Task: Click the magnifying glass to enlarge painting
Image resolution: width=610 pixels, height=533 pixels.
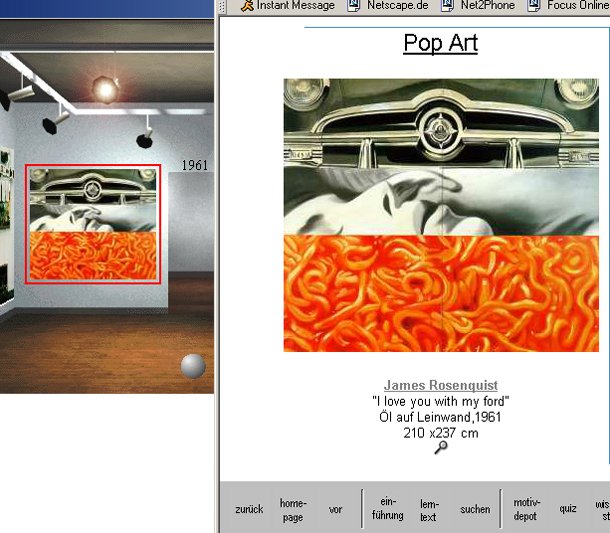Action: [x=441, y=447]
